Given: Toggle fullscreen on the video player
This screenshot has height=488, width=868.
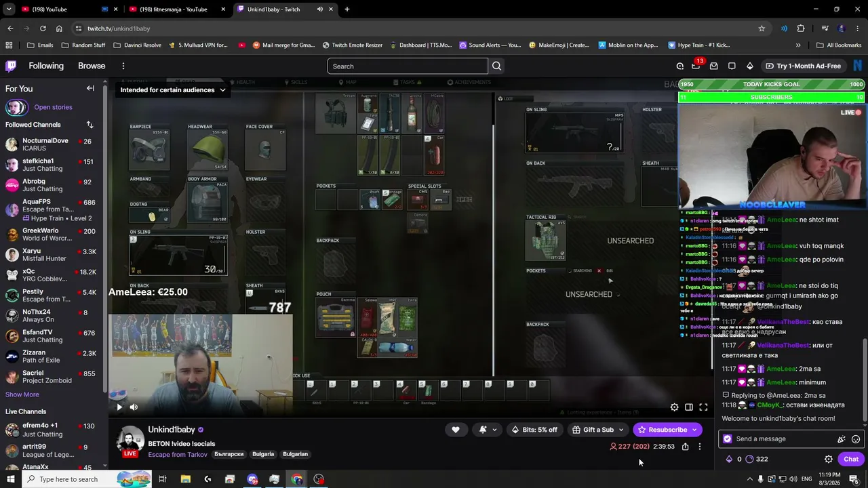Looking at the screenshot, I should pyautogui.click(x=703, y=407).
